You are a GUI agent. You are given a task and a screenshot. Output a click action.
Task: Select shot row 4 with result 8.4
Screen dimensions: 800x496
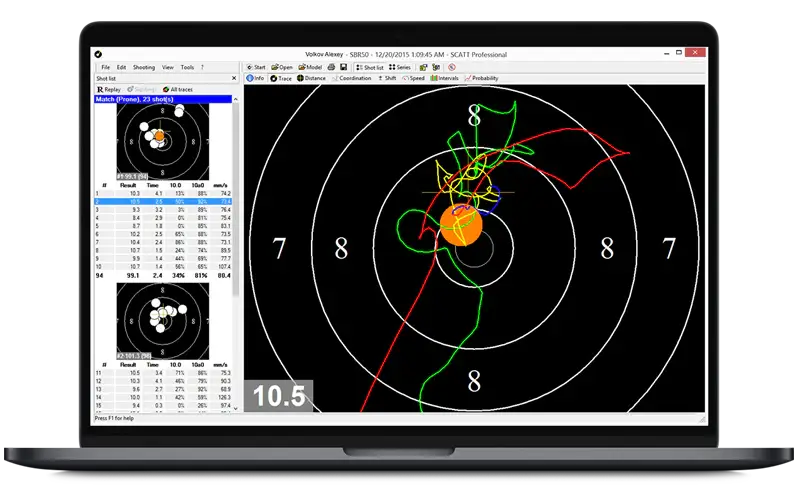click(x=163, y=218)
